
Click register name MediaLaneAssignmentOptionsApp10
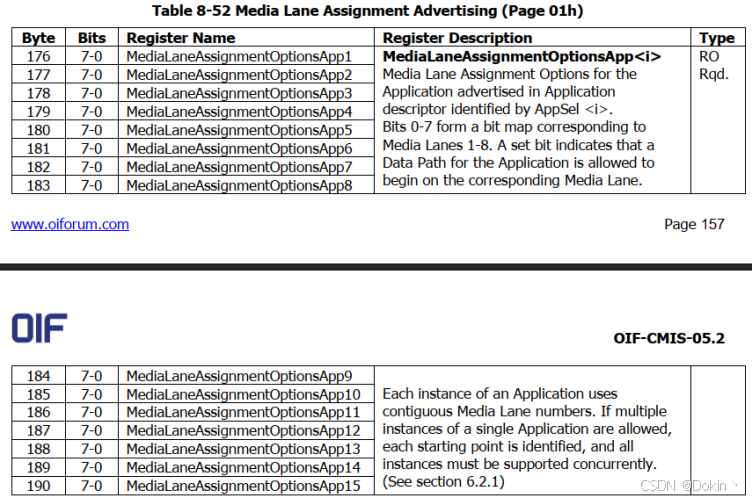pos(243,395)
